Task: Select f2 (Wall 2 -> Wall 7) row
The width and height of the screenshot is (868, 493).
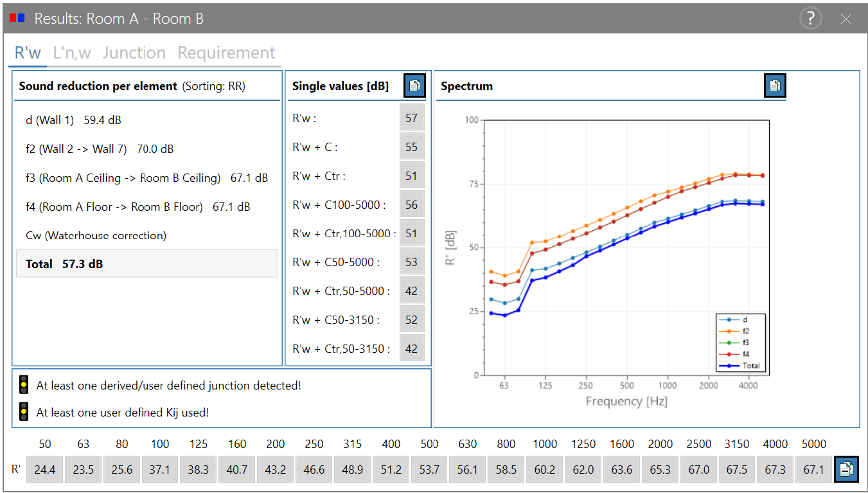Action: click(100, 149)
